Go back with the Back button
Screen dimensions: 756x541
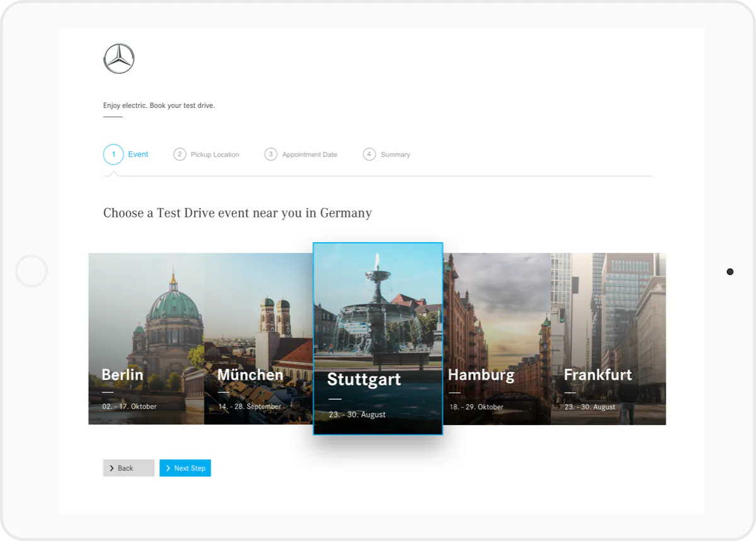pos(129,468)
